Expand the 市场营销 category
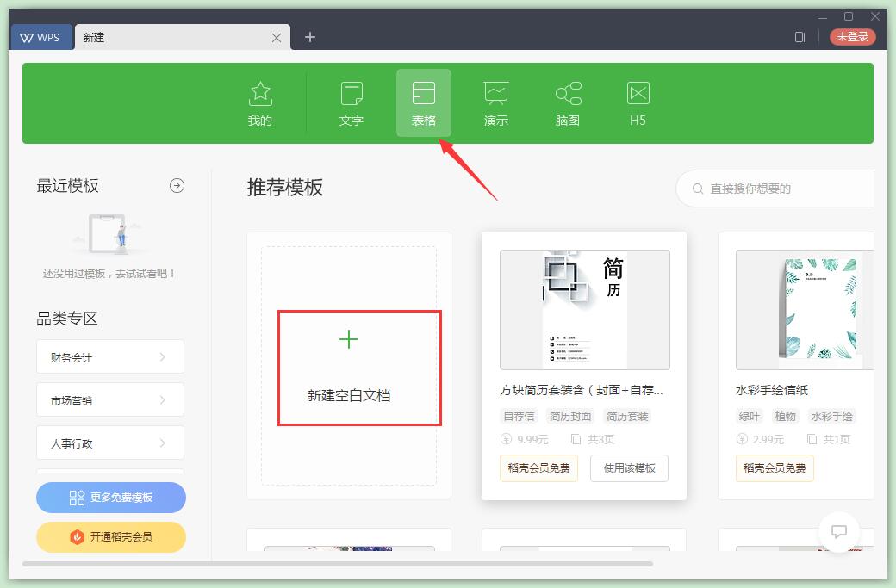 click(x=109, y=399)
